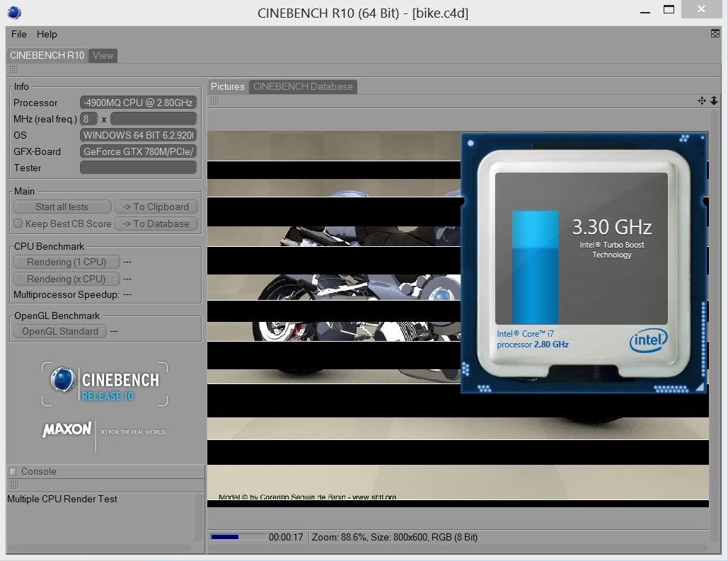Image resolution: width=728 pixels, height=561 pixels.
Task: Click the CINEBENCH Release 10 logo
Action: pyautogui.click(x=105, y=385)
